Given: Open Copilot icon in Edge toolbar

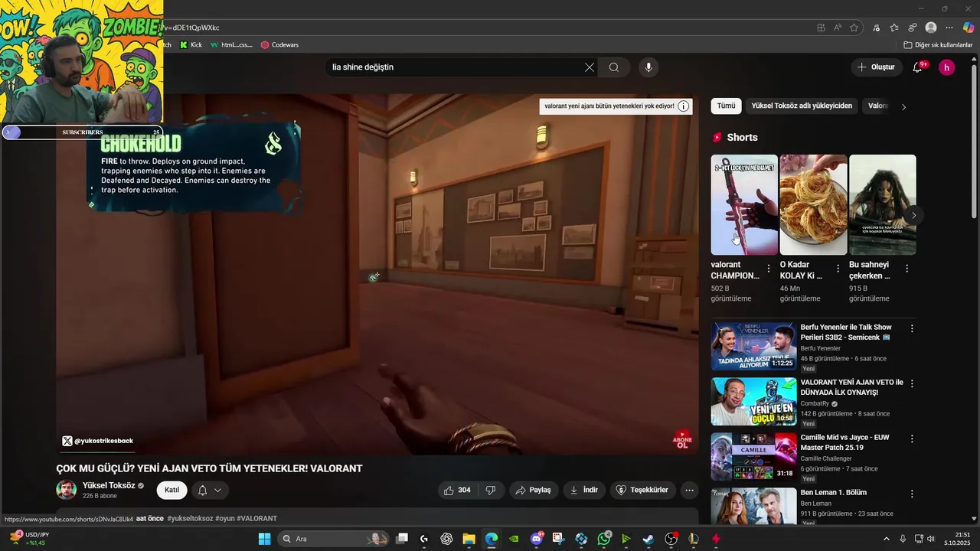Looking at the screenshot, I should point(969,28).
